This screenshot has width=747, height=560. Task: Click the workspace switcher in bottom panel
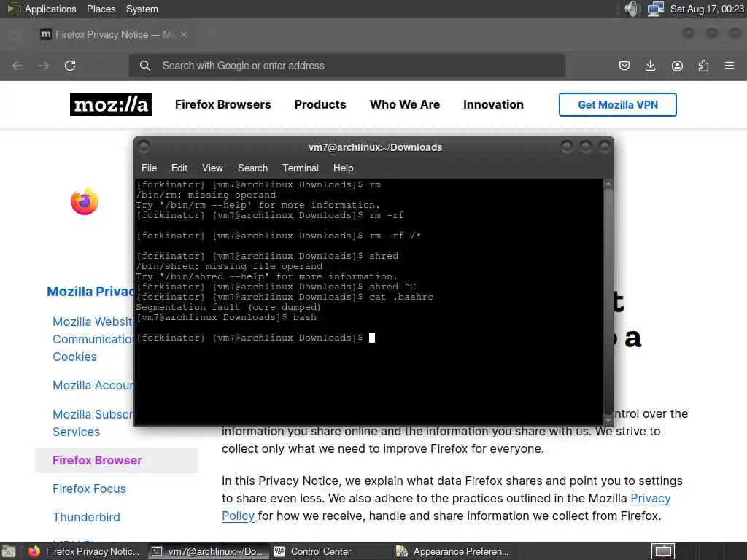click(x=663, y=551)
